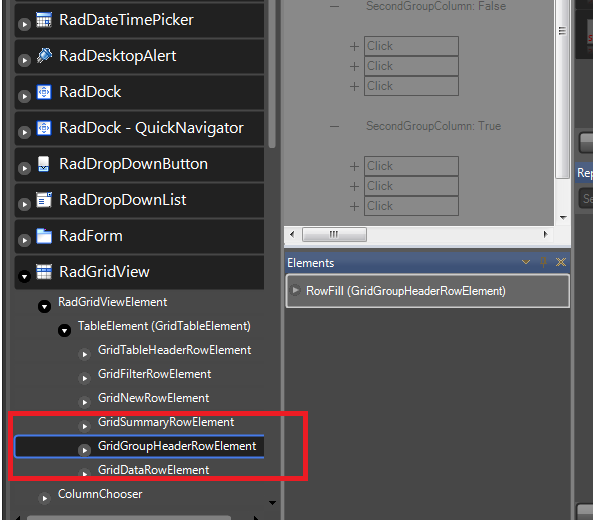Viewport: 593px width, 520px height.
Task: Collapse the RadGridView node
Action: click(24, 276)
